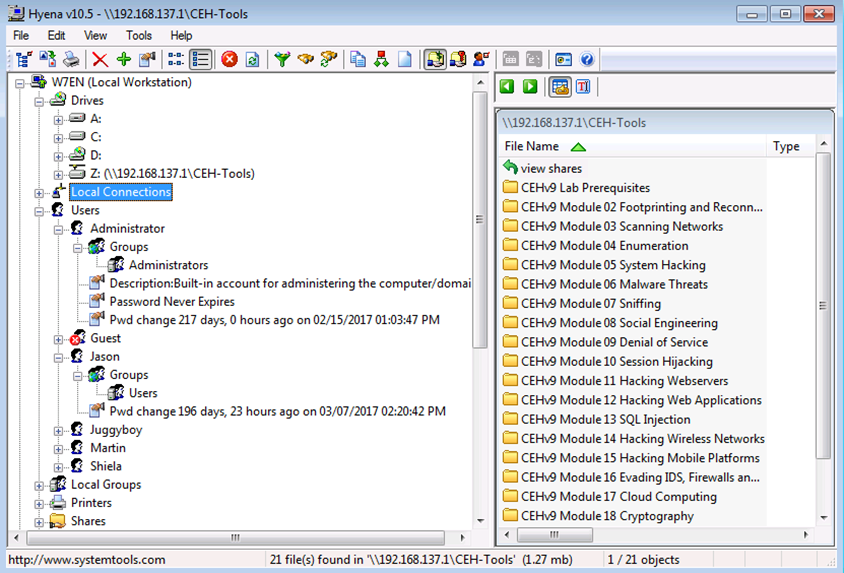Click the user with red flag icon

coord(481,59)
